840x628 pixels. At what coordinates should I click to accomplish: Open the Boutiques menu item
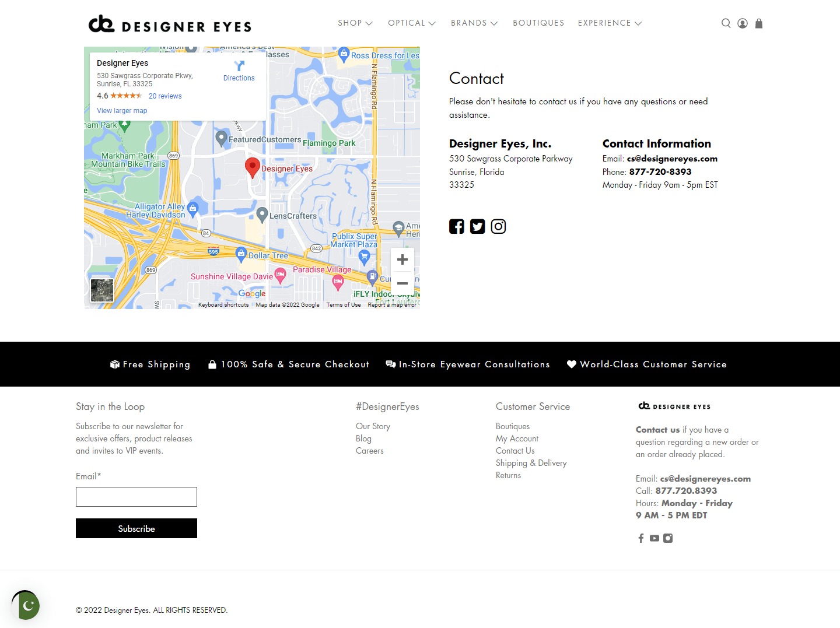[x=538, y=23]
